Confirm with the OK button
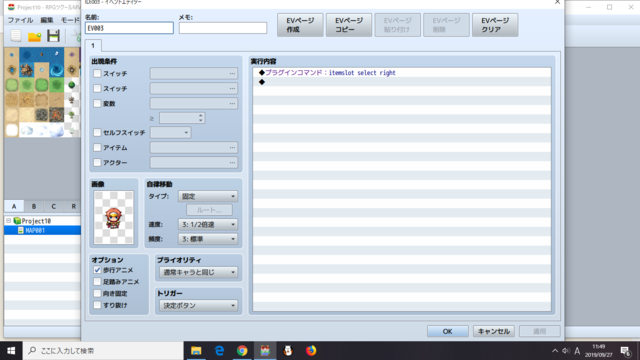This screenshot has width=640, height=360. coord(448,331)
